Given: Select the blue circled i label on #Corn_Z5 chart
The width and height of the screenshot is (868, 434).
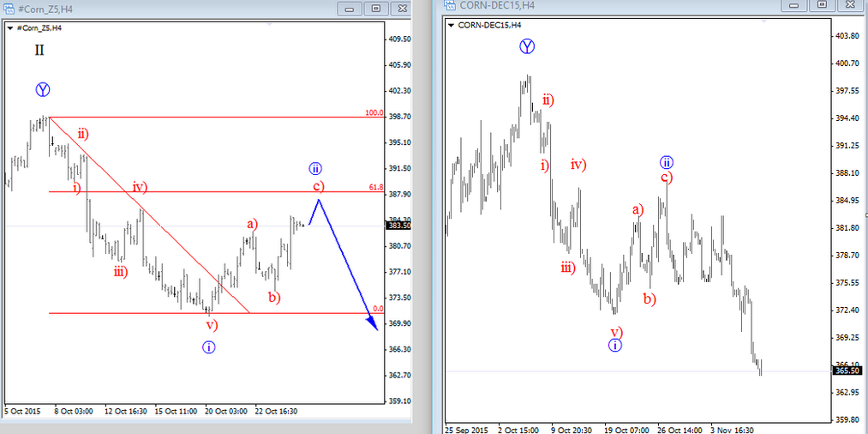Looking at the screenshot, I should [209, 347].
